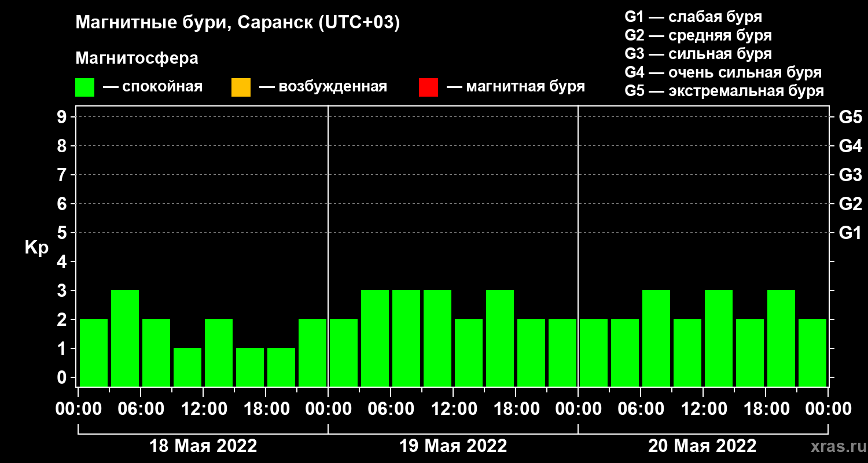Click the 'Магнитосфера' heading
Viewport: 868px width, 463px height.
pos(137,58)
